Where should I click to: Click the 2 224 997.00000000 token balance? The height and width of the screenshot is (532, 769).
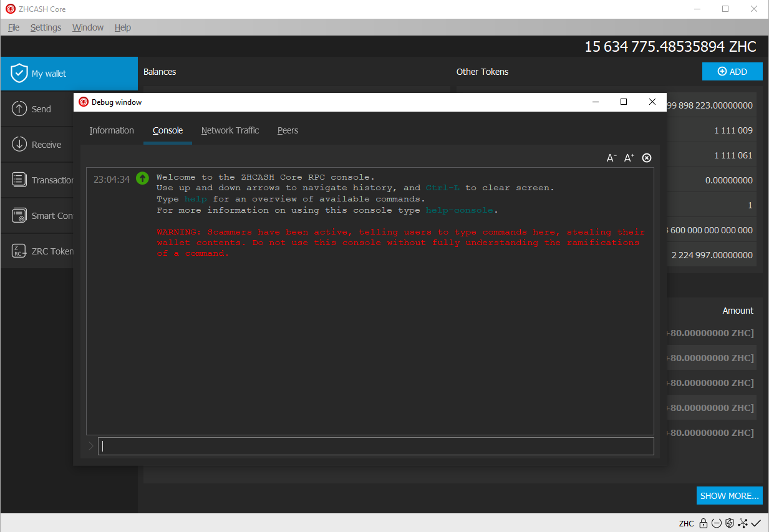tap(712, 255)
